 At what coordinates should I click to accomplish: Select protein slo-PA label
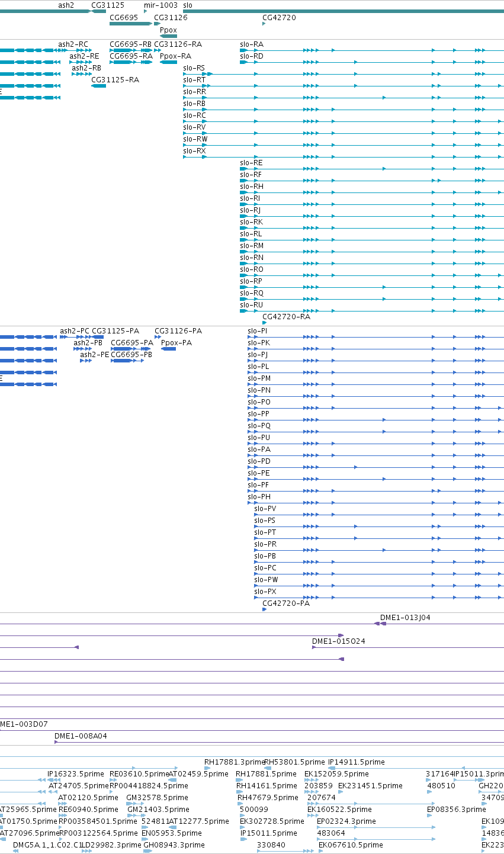coord(259,450)
